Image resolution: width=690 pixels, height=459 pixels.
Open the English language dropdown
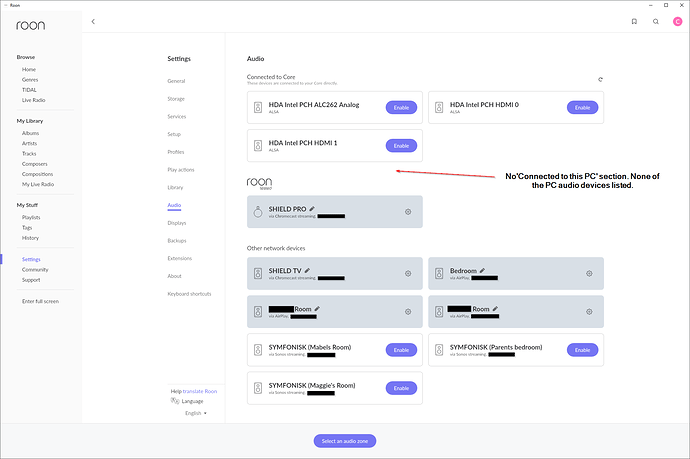tap(196, 413)
